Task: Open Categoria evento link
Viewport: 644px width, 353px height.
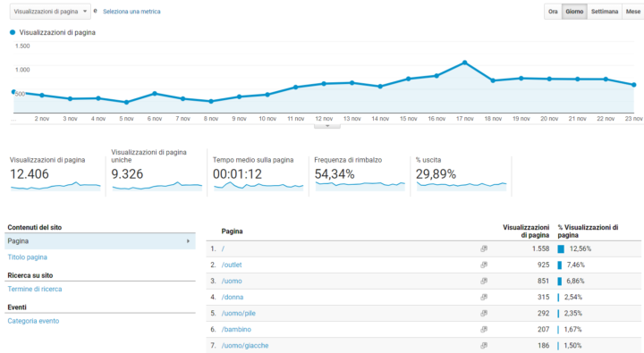Action: pos(33,321)
